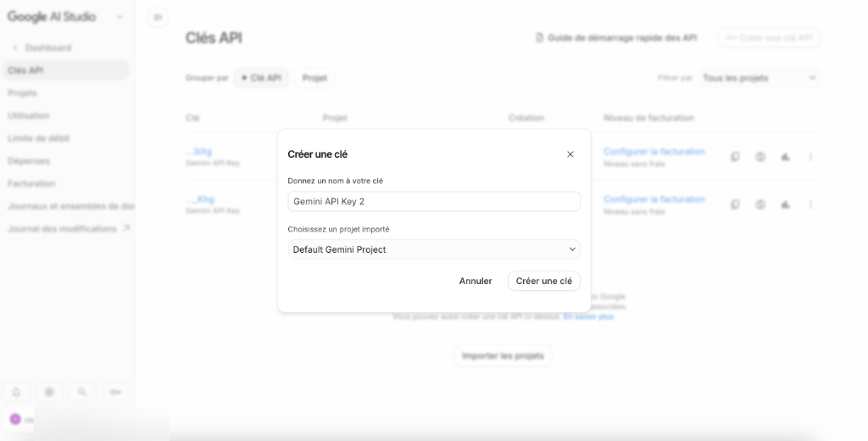Open Facturation in sidebar

point(31,183)
